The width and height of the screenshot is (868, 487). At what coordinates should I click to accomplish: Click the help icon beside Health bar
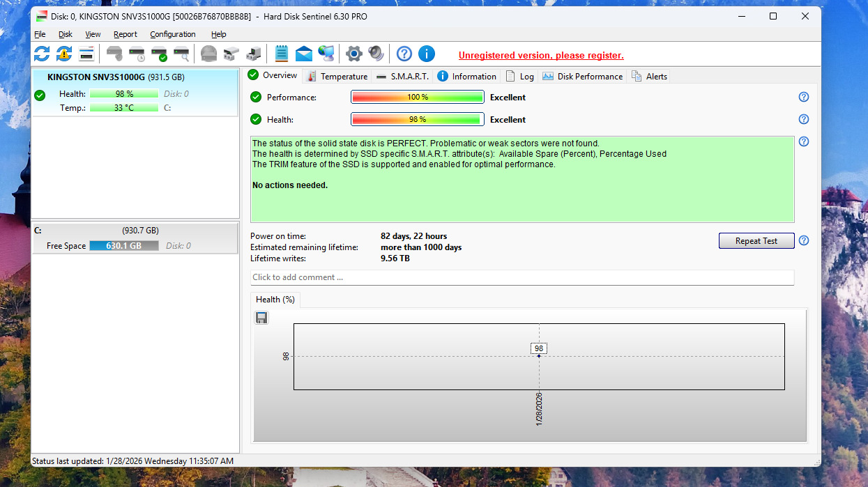point(804,119)
